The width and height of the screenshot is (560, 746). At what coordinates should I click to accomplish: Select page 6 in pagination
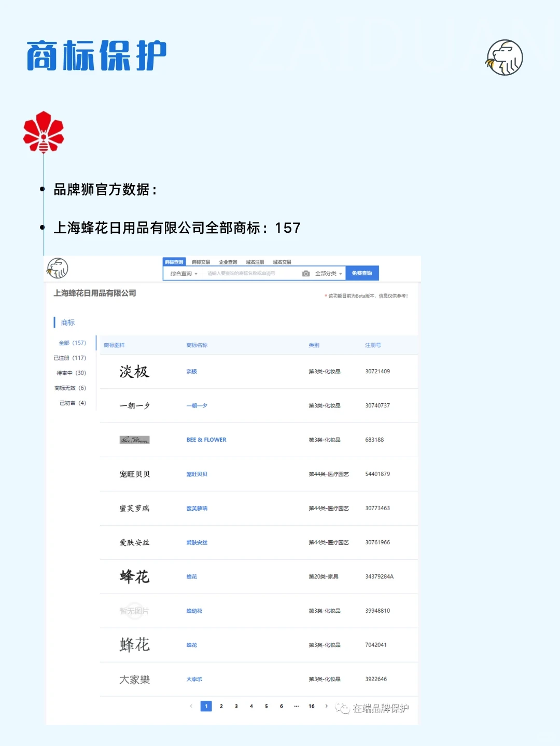coord(281,706)
